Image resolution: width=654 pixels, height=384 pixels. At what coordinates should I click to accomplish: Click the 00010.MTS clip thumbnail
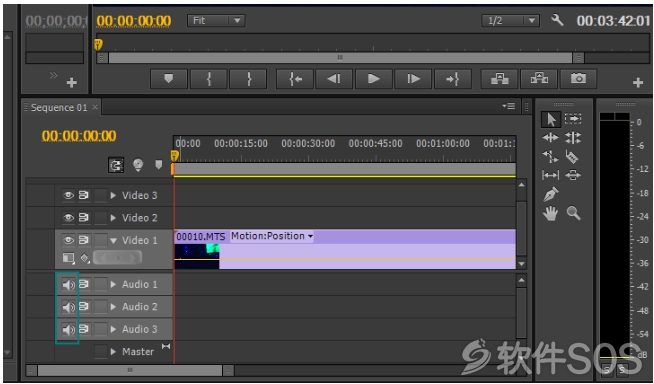pyautogui.click(x=197, y=256)
